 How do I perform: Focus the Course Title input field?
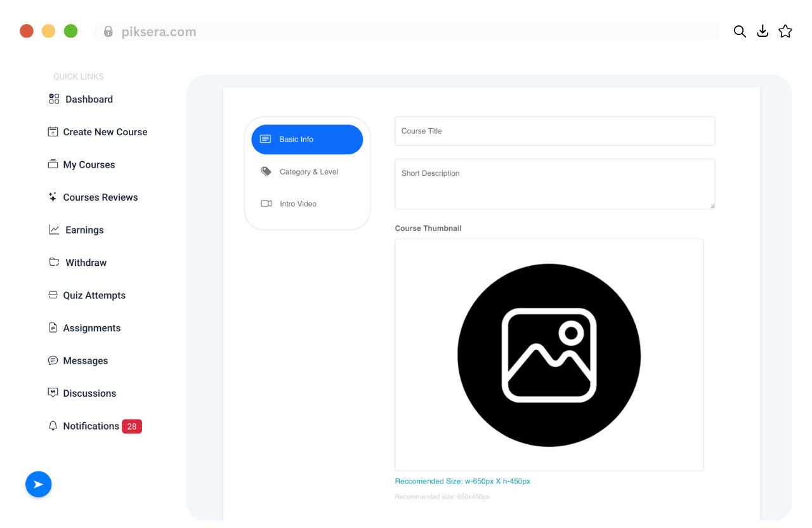pos(555,131)
